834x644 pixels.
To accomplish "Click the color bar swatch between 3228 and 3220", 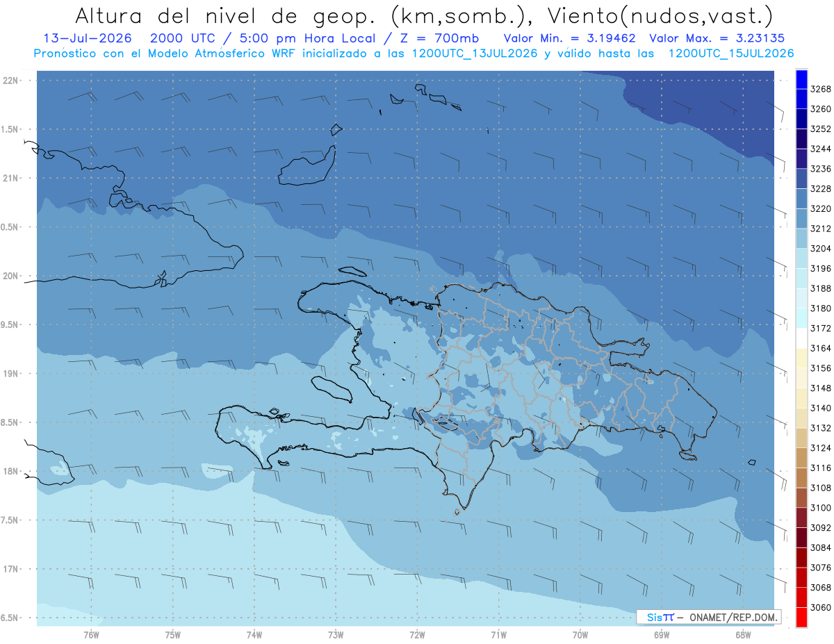I will pos(801,198).
